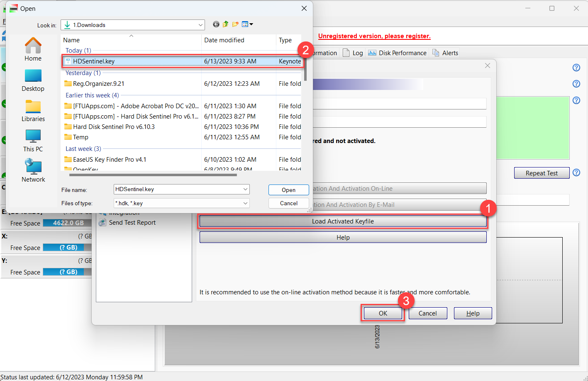Collapse the Last week (3) group
The width and height of the screenshot is (588, 381).
pyautogui.click(x=83, y=149)
